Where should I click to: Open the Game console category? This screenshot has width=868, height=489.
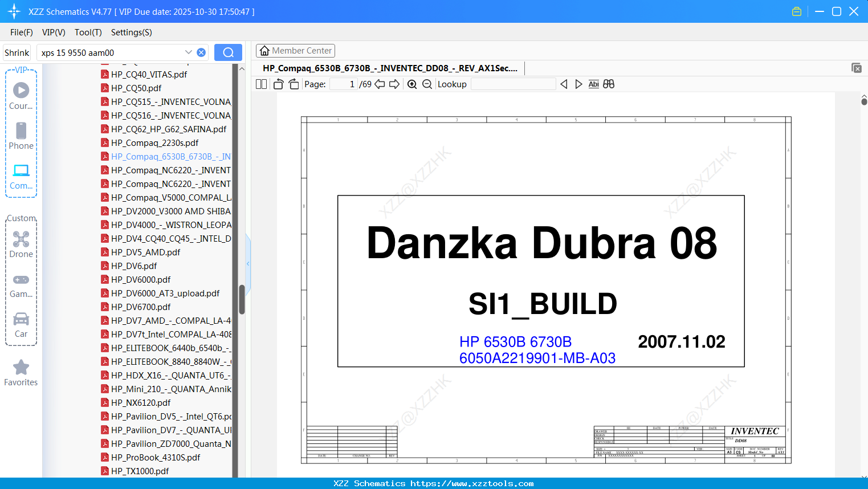tap(21, 286)
